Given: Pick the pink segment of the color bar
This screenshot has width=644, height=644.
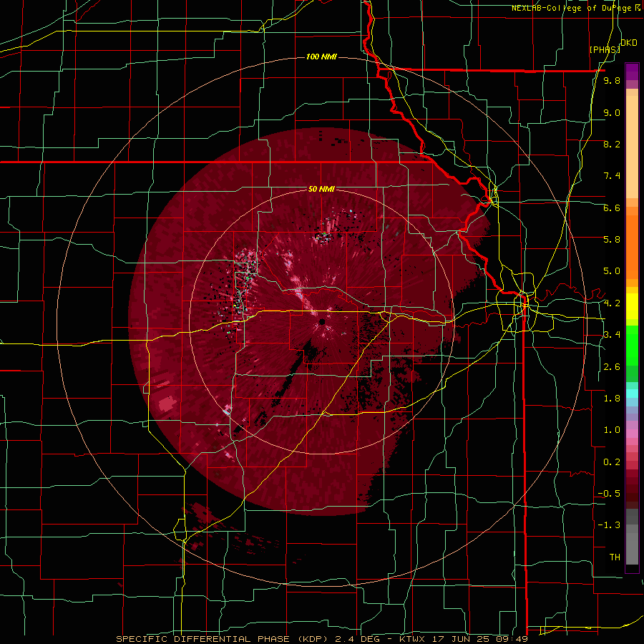Looking at the screenshot, I should coord(632,434).
